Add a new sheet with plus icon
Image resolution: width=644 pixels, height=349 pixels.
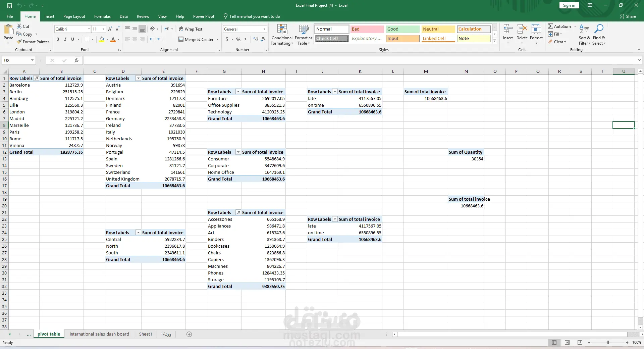click(x=189, y=334)
